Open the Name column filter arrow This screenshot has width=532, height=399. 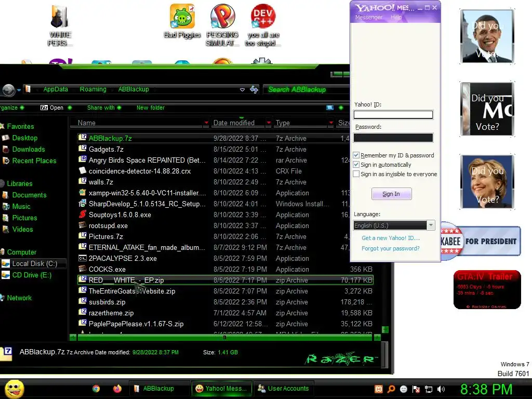[206, 123]
